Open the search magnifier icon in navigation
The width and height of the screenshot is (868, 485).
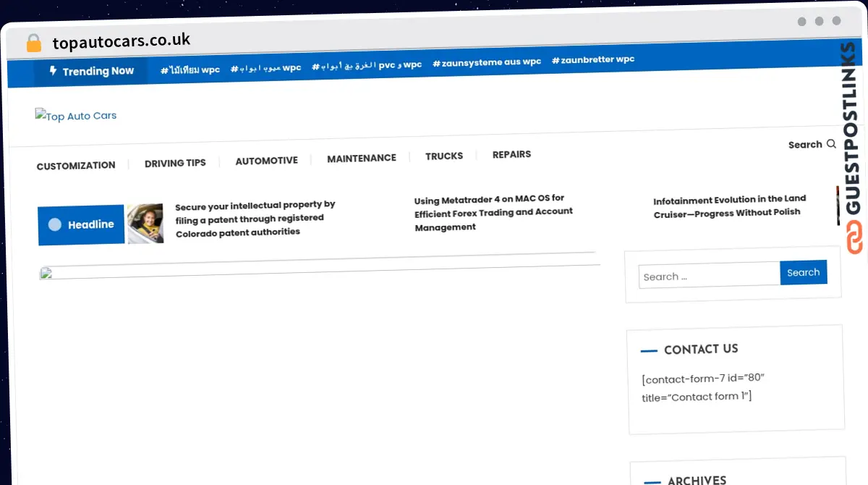(831, 144)
